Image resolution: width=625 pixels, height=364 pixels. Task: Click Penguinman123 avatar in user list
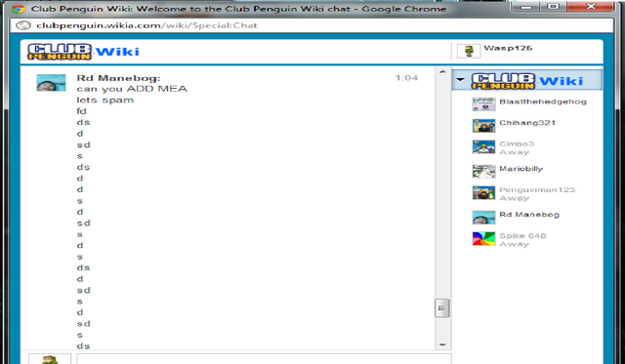pos(483,193)
